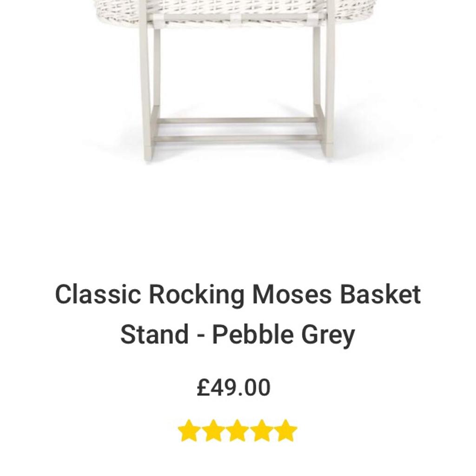Select the third (middle) rating star
476x476 pixels.
tap(238, 430)
